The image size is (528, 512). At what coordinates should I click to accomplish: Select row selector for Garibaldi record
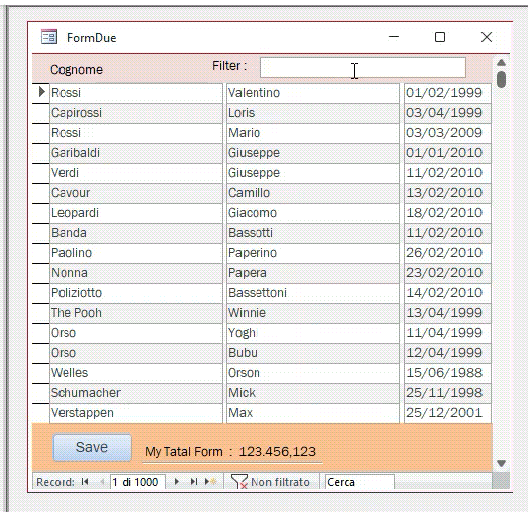[x=41, y=154]
